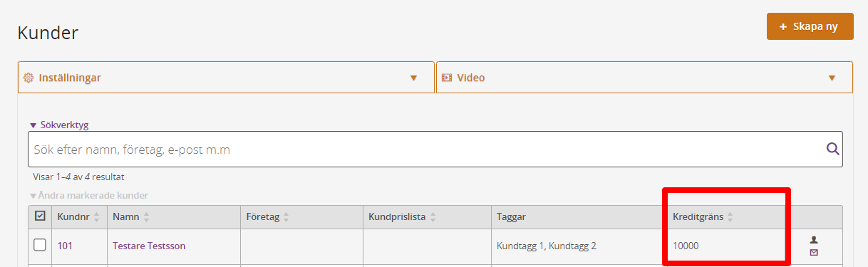Image resolution: width=868 pixels, height=267 pixels.
Task: Sort by Kundprislista using its sort arrows
Action: point(433,217)
